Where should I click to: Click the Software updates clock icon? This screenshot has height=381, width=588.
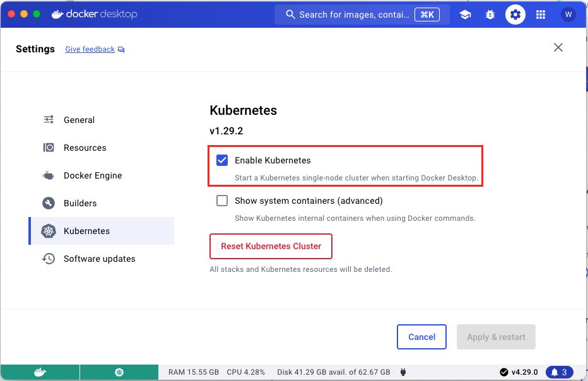[x=49, y=259]
